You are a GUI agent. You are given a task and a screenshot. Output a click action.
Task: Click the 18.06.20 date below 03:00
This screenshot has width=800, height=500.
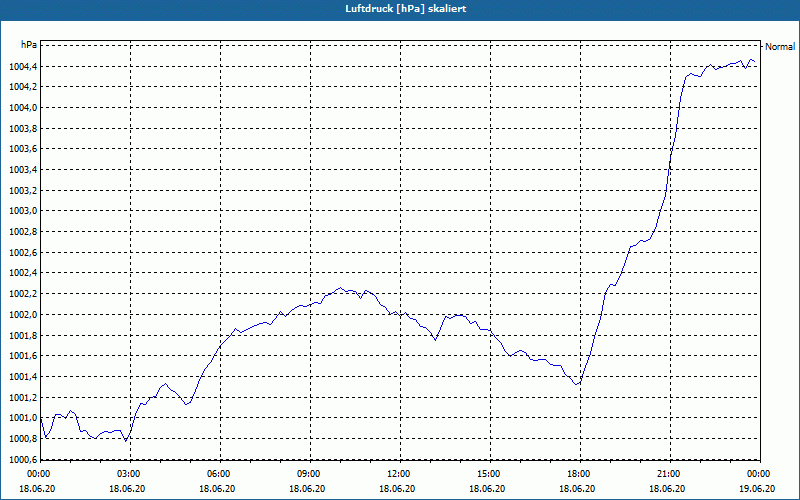127,488
